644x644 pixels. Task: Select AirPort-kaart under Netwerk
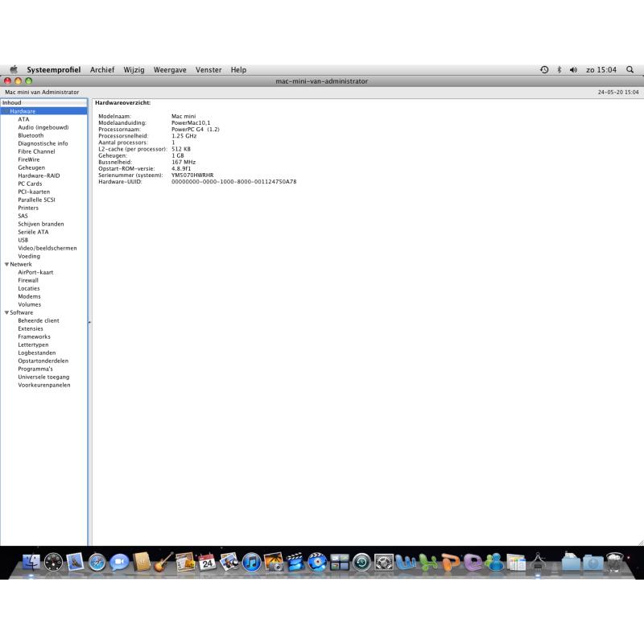click(35, 272)
